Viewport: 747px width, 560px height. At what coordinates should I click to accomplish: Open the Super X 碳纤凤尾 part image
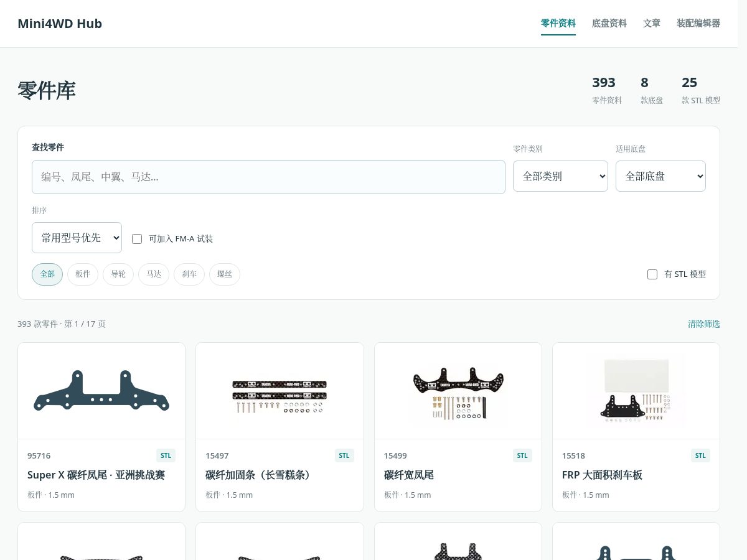coord(101,391)
